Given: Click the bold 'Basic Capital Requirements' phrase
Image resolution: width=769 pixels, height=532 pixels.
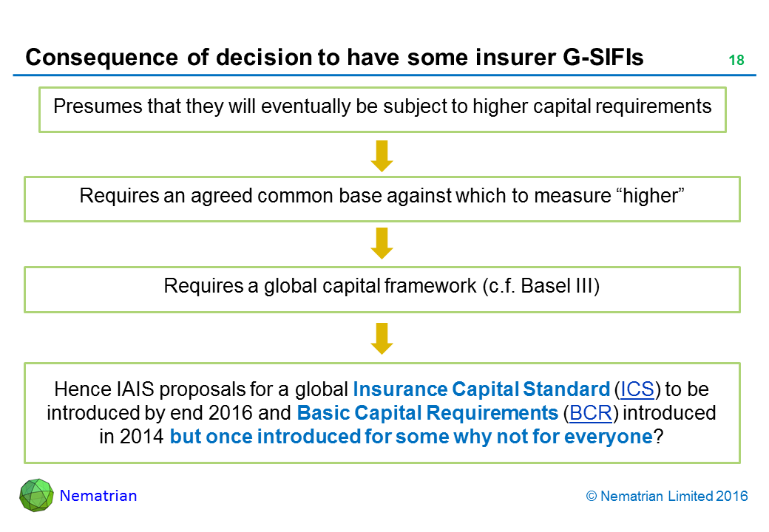Looking at the screenshot, I should tap(429, 412).
